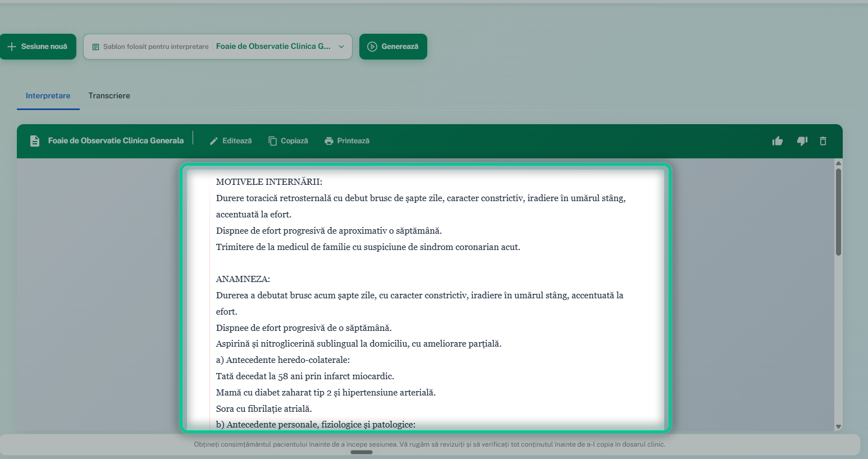Click 'b) Antecedente personale, fiziologice și patologice:' line

pyautogui.click(x=316, y=425)
